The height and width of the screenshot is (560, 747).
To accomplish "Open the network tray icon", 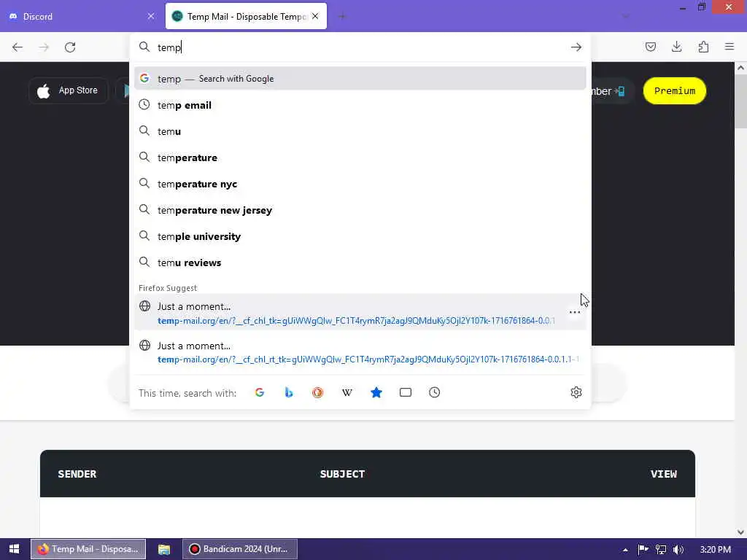I will 661,549.
